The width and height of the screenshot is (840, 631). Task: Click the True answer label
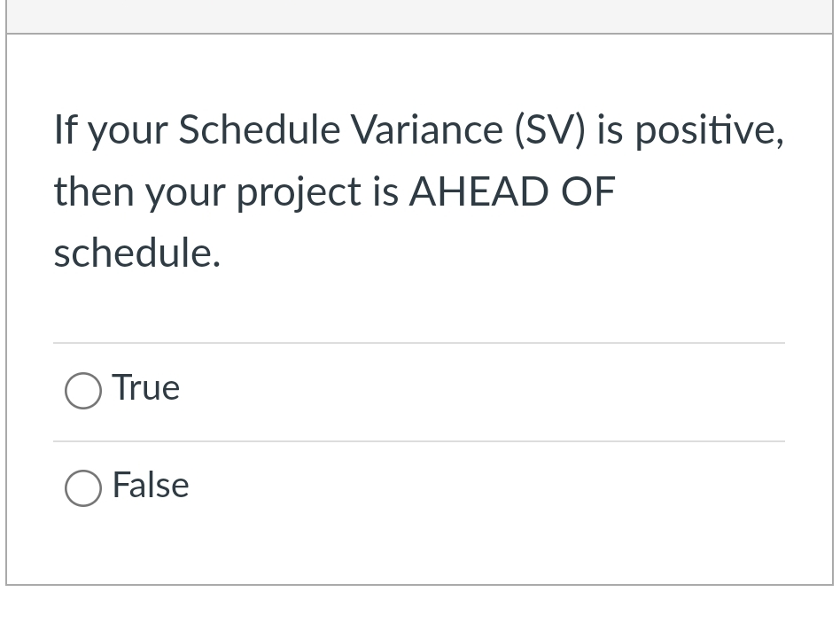pyautogui.click(x=145, y=387)
